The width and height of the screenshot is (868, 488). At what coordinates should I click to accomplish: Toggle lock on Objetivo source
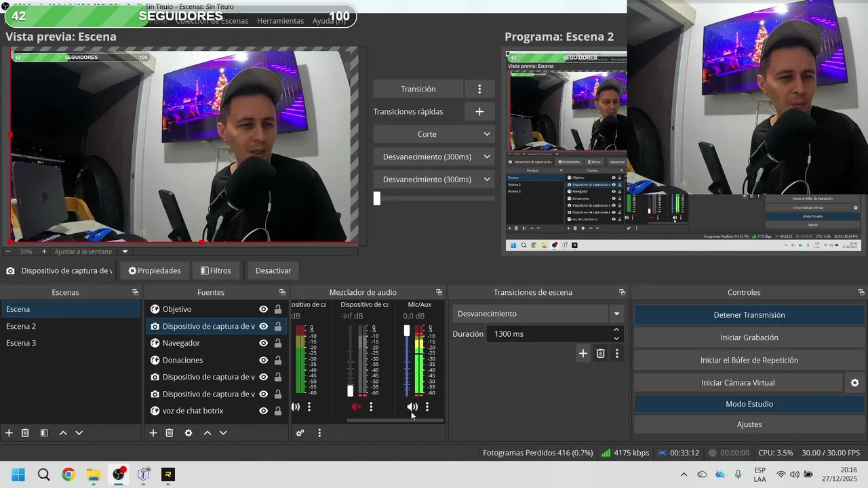pyautogui.click(x=278, y=309)
